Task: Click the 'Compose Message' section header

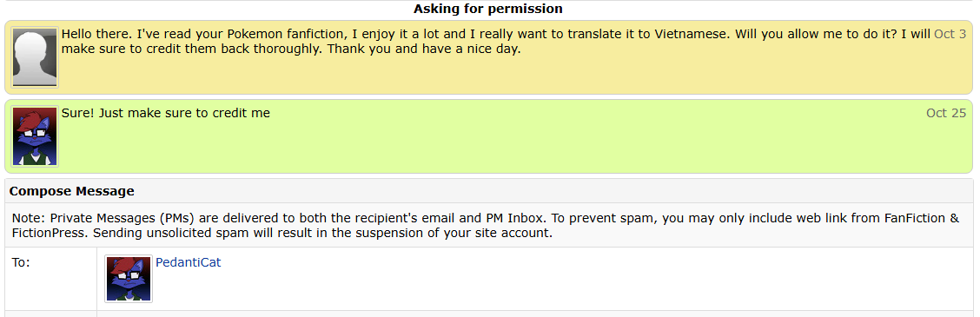Action: [72, 191]
